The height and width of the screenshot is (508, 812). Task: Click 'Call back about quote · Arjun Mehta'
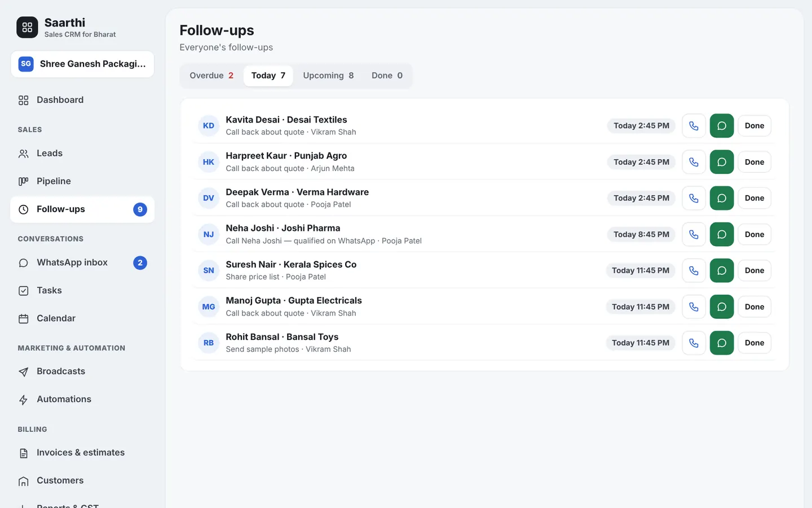[x=290, y=168]
